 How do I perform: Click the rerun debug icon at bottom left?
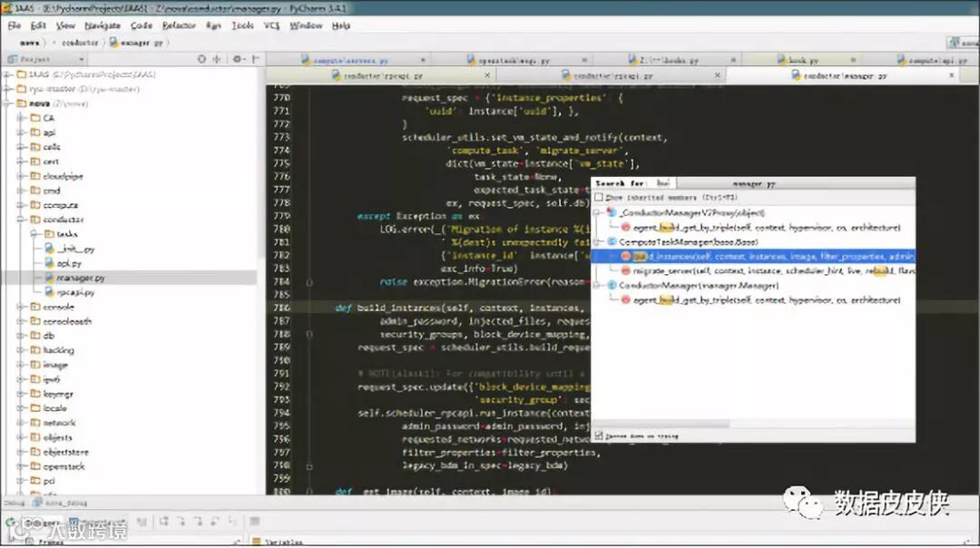click(10, 522)
